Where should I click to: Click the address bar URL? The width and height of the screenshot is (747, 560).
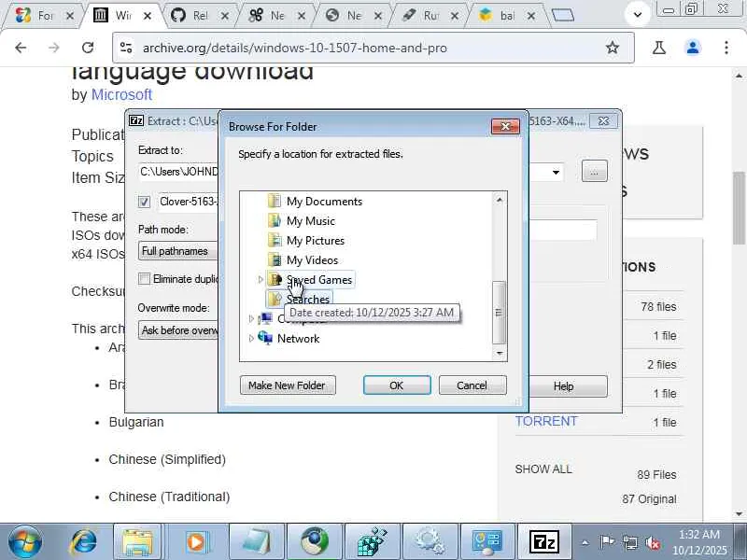tap(295, 49)
